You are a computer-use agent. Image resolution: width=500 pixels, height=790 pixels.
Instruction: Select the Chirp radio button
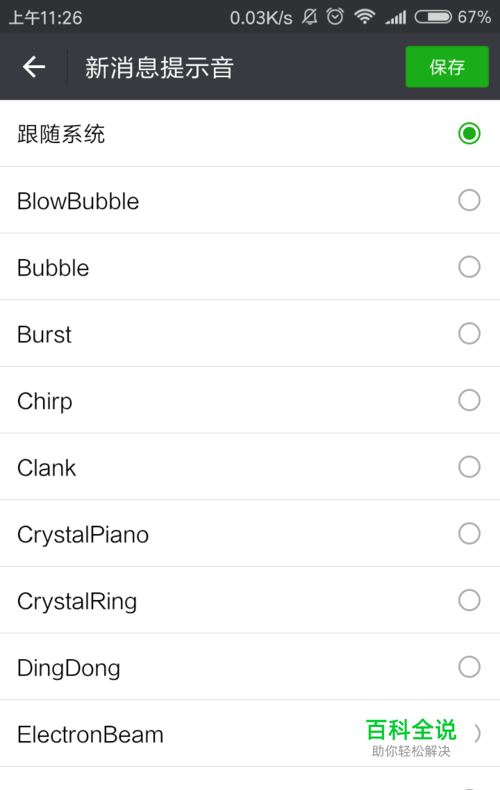coord(469,401)
